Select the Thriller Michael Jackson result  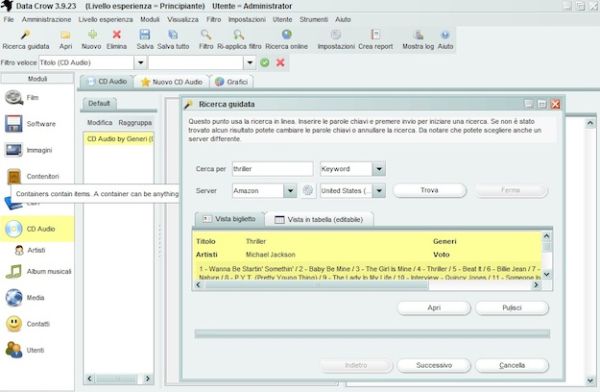coord(367,255)
